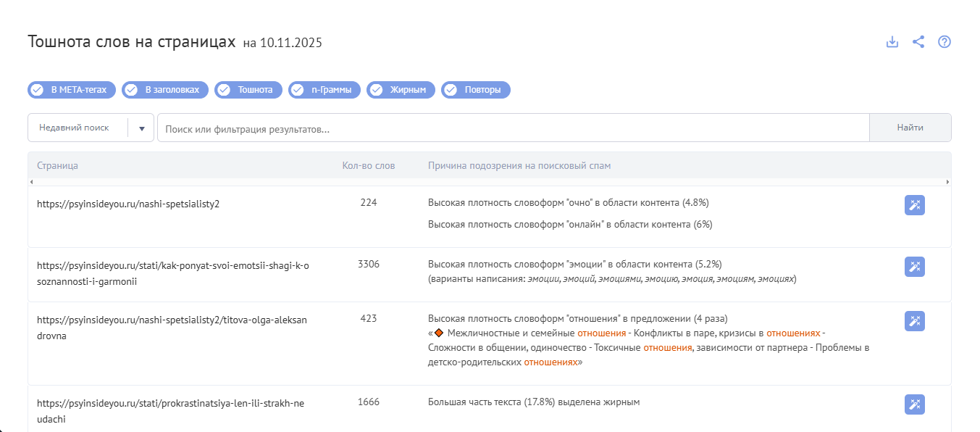
Task: Click the search or filter results input field
Action: coord(514,128)
